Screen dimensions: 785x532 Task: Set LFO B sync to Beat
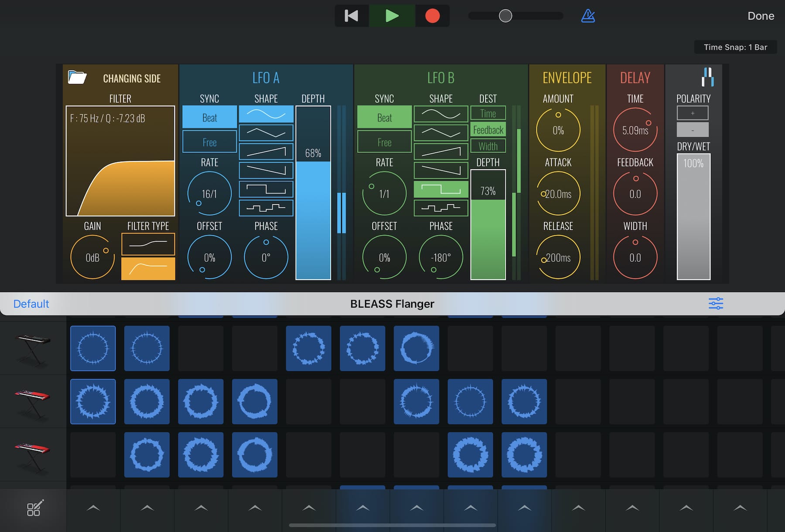[384, 117]
